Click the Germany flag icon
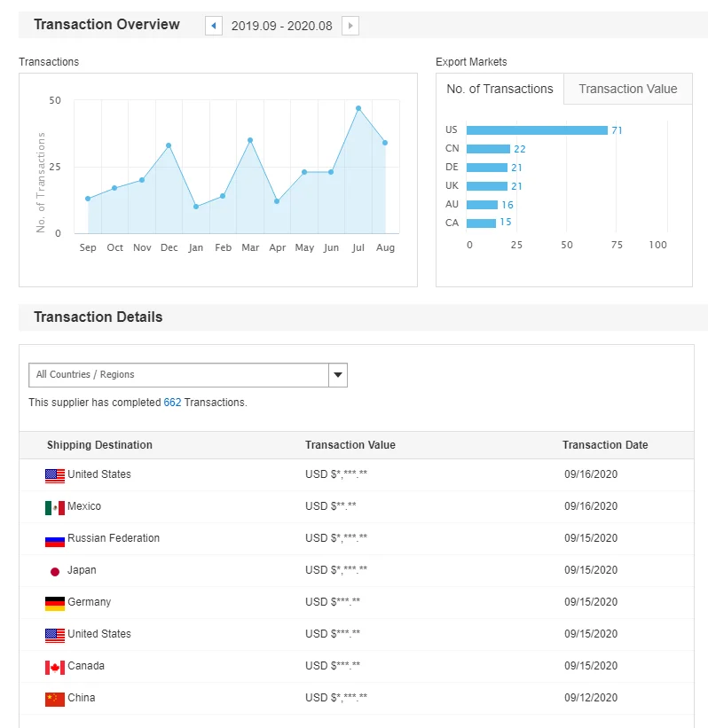 coord(55,603)
